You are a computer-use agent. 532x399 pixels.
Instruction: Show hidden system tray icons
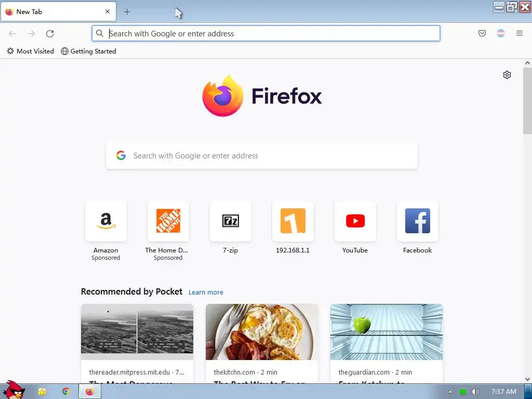[450, 392]
